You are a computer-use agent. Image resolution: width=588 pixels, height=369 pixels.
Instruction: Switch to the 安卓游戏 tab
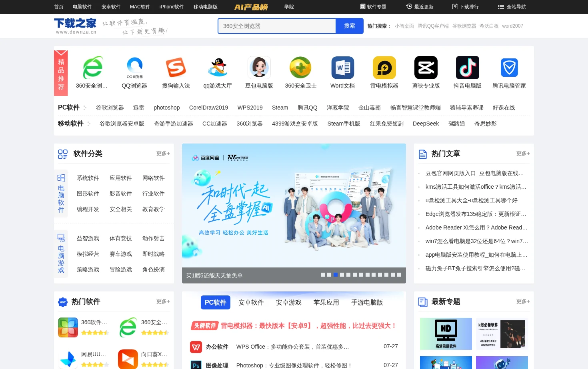[x=289, y=303]
